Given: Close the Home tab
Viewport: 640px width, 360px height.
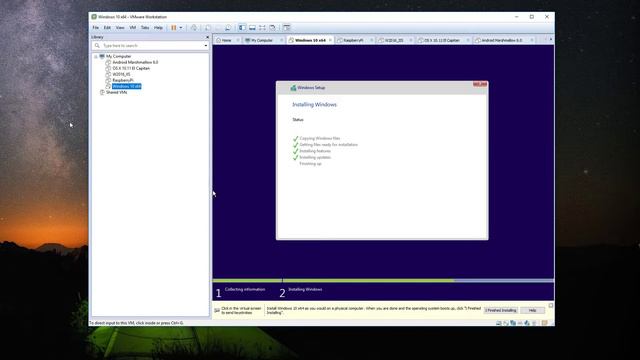Looking at the screenshot, I should pos(238,40).
